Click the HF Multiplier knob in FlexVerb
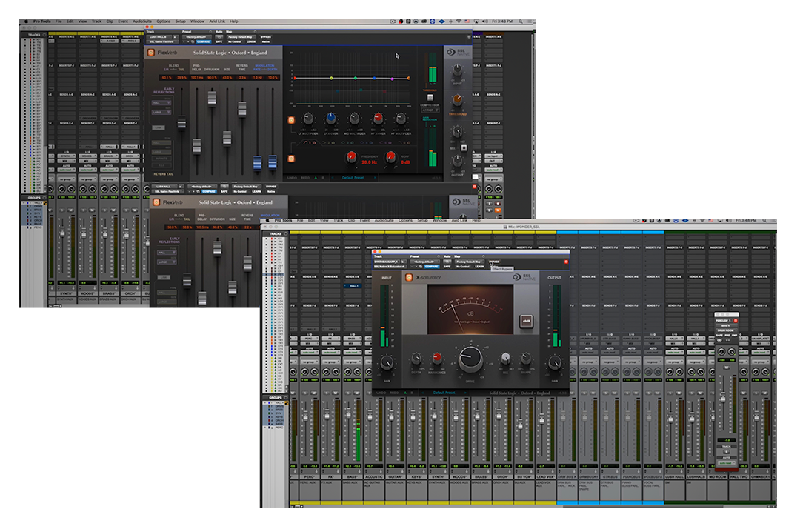Screen dimensions: 800x532 click(401, 119)
